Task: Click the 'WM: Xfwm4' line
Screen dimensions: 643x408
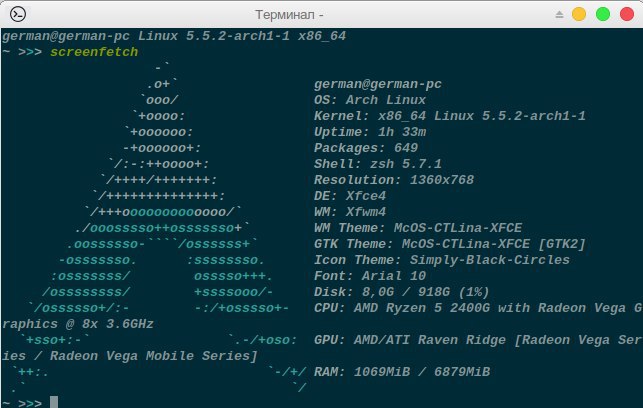Action: (x=350, y=212)
